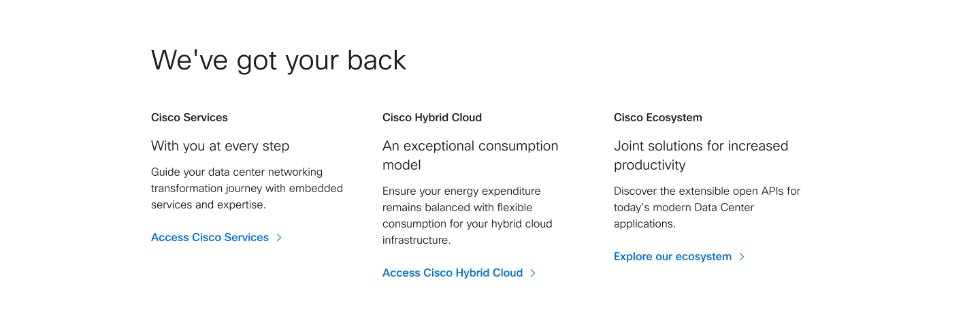Click the We've got your back heading

click(278, 61)
